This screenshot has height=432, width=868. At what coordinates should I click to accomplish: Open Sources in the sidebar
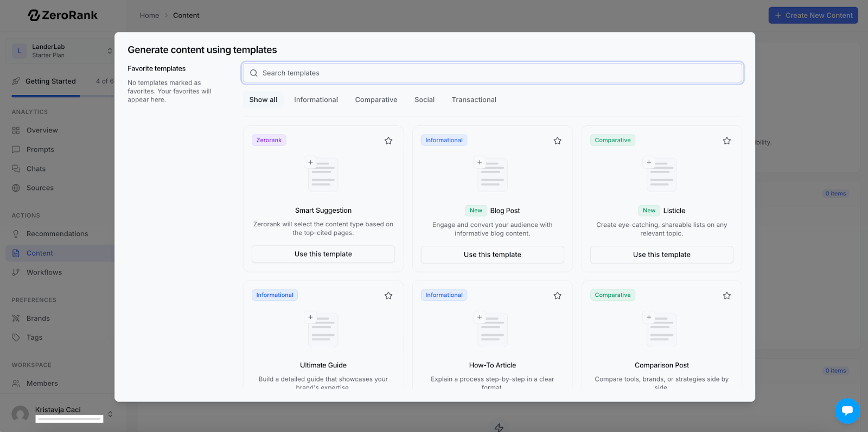pyautogui.click(x=40, y=188)
